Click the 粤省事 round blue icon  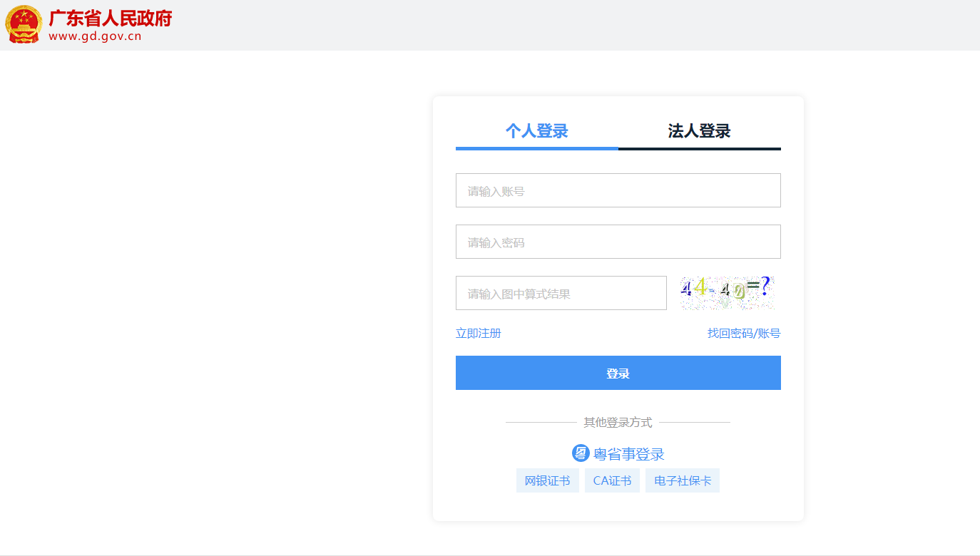[581, 453]
